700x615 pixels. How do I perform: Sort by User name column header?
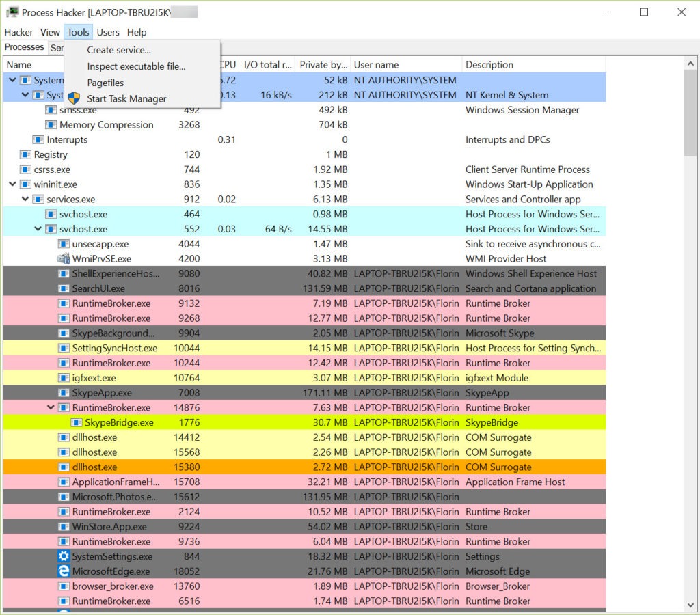(406, 65)
